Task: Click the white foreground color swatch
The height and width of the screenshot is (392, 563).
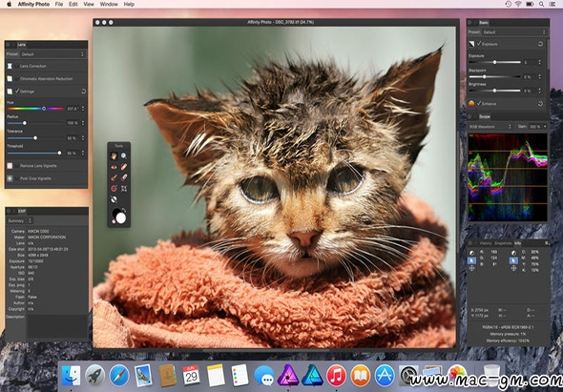Action: 121,217
